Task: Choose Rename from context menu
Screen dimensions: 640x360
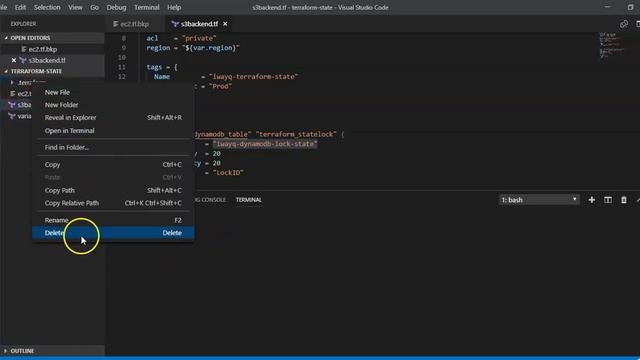Action: [113, 220]
